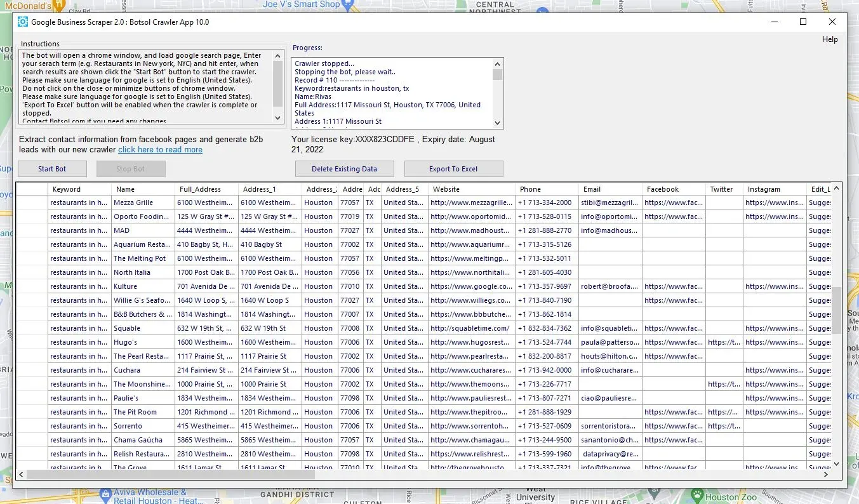Viewport: 859px width, 504px height.
Task: Click the Botsol app icon in title bar
Action: 23,22
